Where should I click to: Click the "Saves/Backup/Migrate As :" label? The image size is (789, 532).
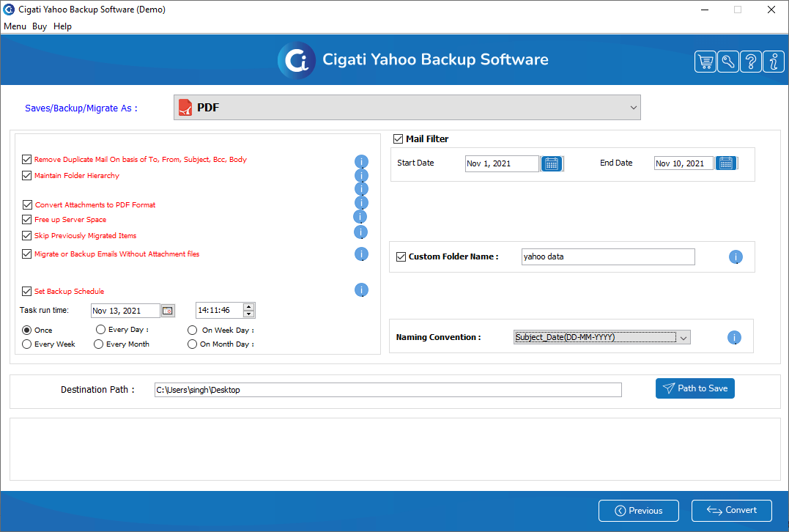coord(81,108)
